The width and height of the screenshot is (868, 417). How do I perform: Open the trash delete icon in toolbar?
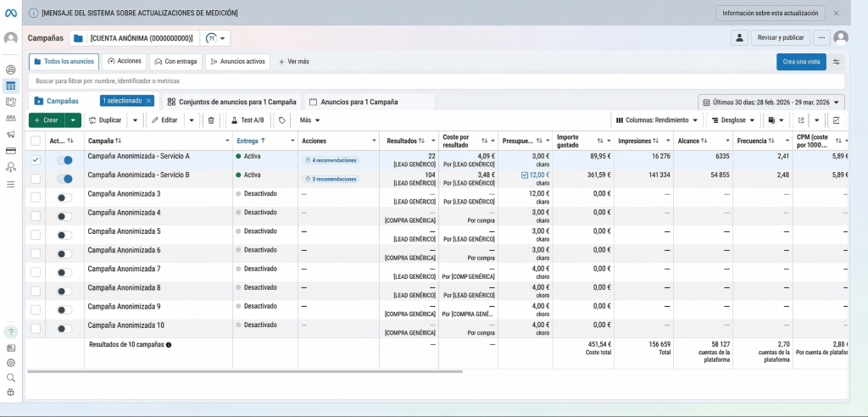(x=211, y=120)
